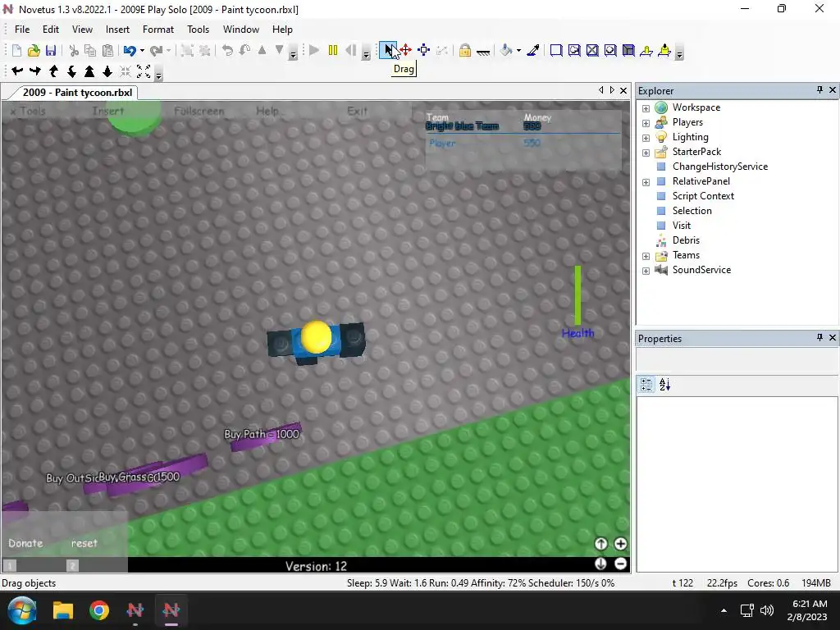840x630 pixels.
Task: Click the crossed-box surface tool icon
Action: coord(592,50)
